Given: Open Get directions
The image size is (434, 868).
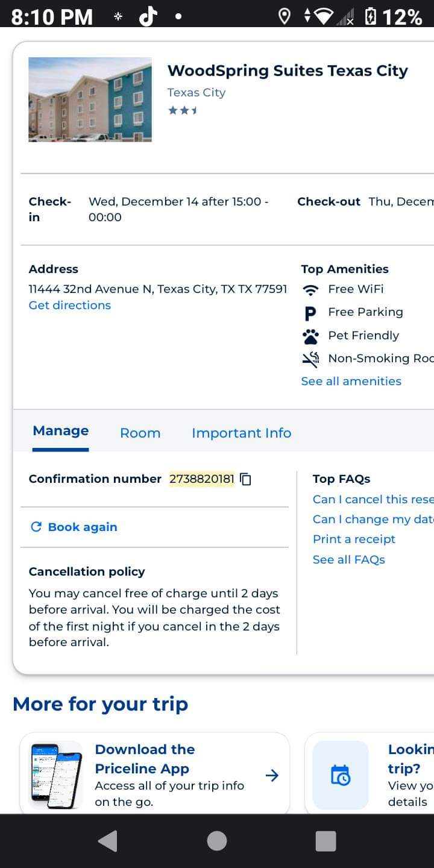Looking at the screenshot, I should click(x=69, y=306).
